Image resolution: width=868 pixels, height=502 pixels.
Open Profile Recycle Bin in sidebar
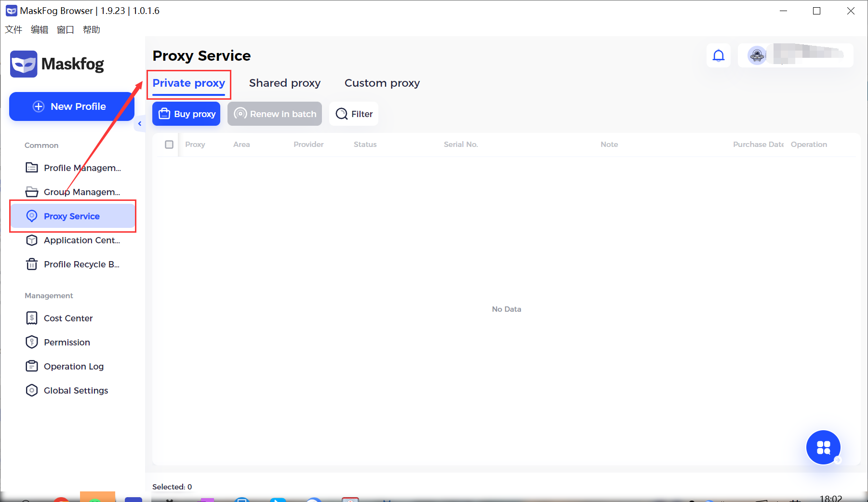coord(73,264)
